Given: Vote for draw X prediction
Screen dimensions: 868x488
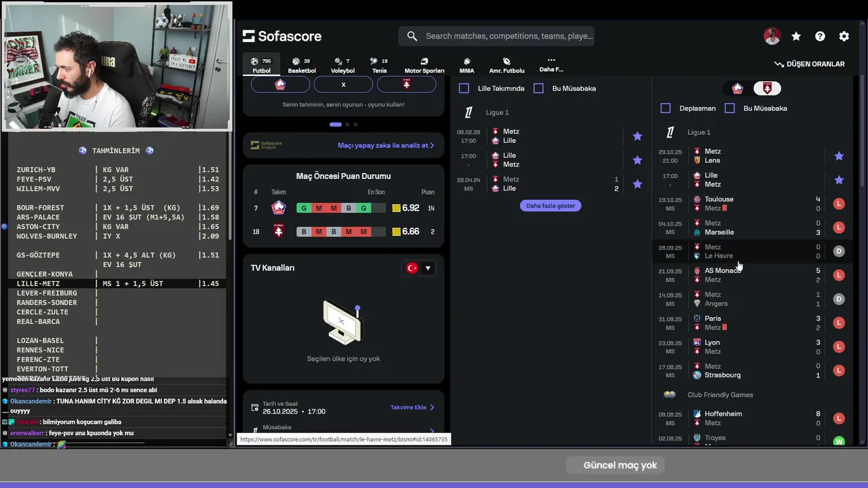Looking at the screenshot, I should (x=343, y=85).
